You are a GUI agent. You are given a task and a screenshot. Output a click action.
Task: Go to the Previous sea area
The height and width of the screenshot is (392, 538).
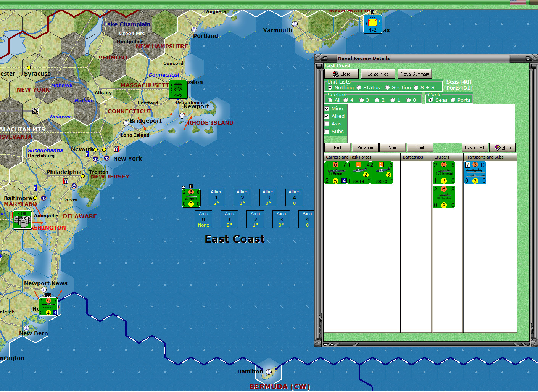pyautogui.click(x=365, y=148)
